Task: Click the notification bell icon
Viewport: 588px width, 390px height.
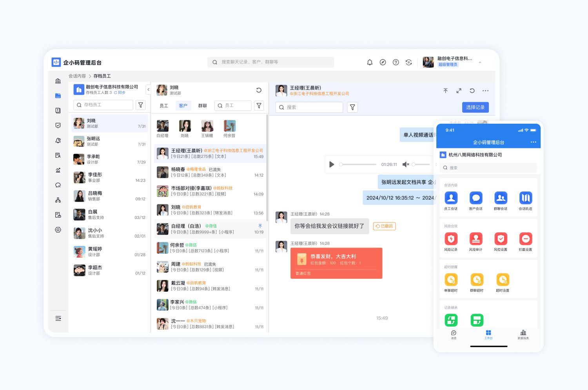Action: 370,62
